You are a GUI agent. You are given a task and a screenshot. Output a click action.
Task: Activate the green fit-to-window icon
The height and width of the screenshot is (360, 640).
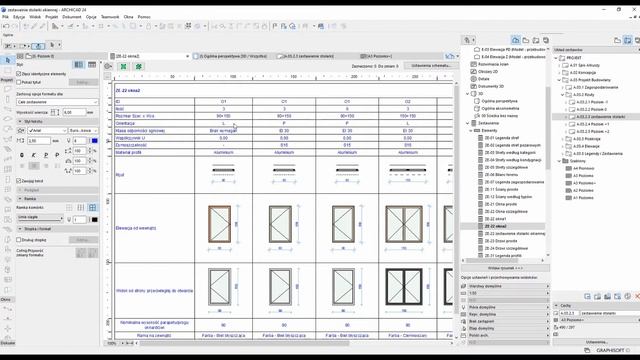click(123, 66)
